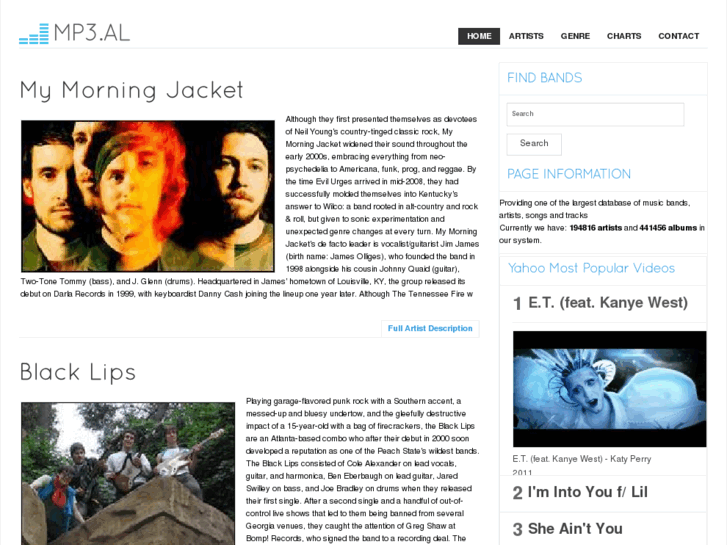Viewport: 727px width, 545px height.
Task: Open the CONTACT page
Action: (x=678, y=36)
